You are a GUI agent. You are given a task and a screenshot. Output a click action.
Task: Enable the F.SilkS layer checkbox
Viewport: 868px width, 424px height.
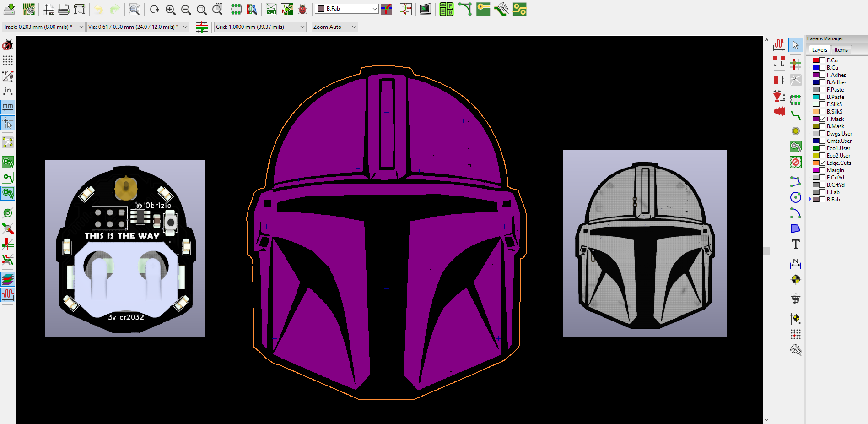(x=822, y=104)
